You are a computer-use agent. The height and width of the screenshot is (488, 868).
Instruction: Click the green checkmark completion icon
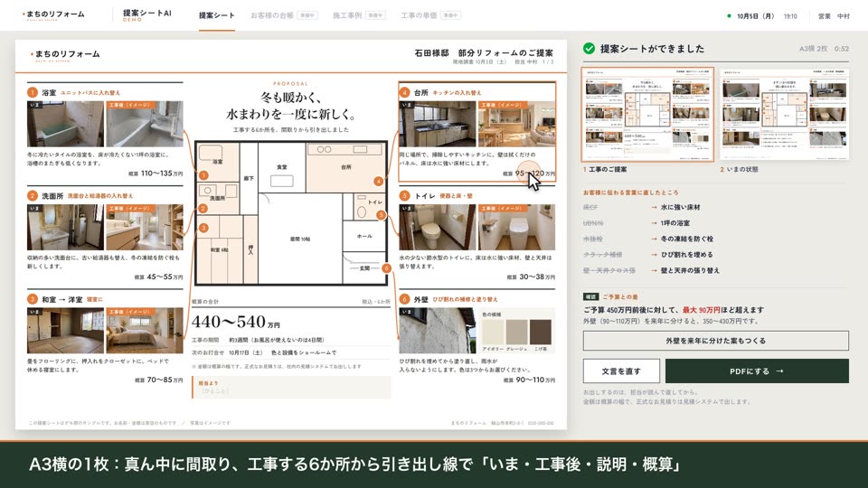point(589,49)
